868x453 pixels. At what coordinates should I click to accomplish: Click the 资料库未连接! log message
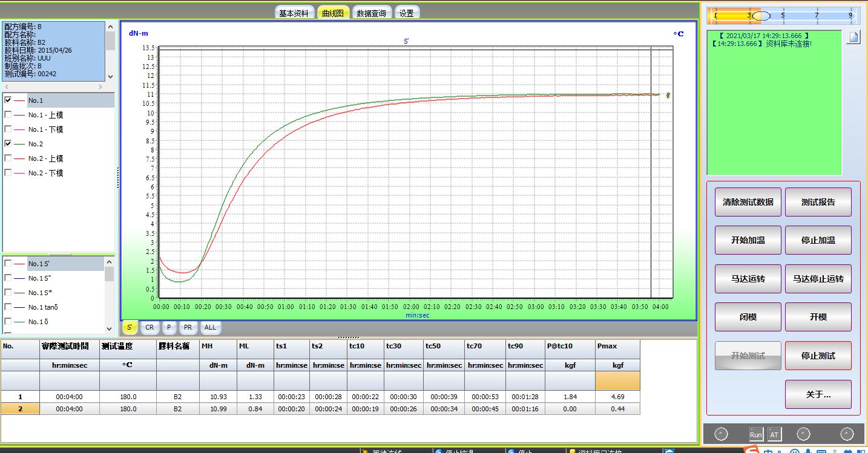[788, 44]
